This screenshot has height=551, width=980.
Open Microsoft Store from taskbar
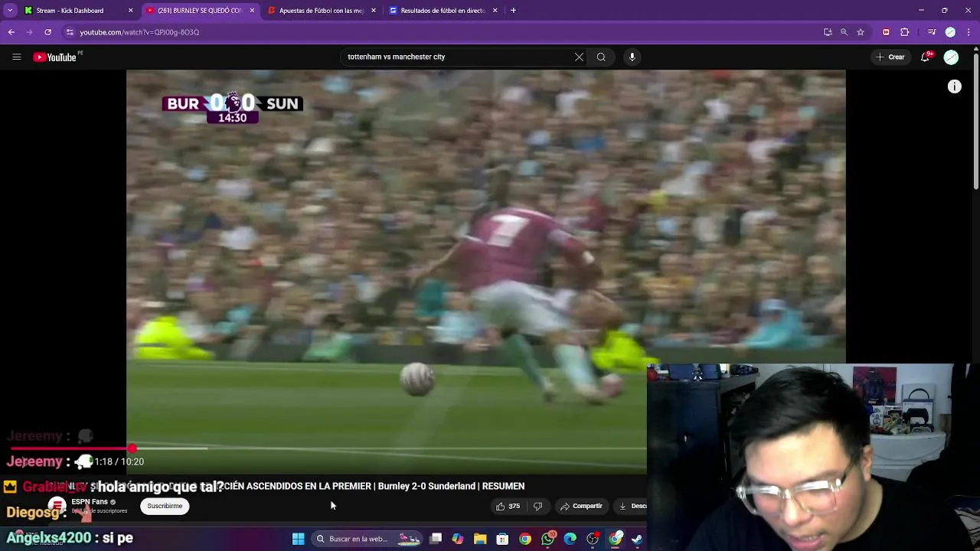[502, 539]
